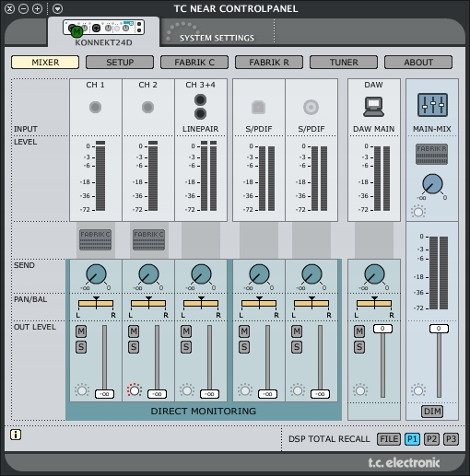Click the Fabrik R insert in Main-Mix
Screen dimensions: 470x476
coord(431,155)
